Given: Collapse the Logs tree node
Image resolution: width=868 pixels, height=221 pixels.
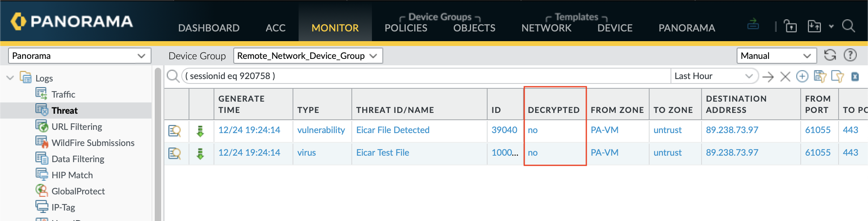Looking at the screenshot, I should tap(10, 78).
